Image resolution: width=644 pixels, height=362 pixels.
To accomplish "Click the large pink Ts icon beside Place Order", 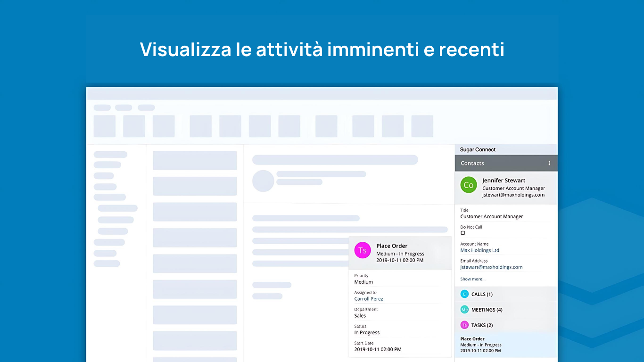I will (x=363, y=250).
